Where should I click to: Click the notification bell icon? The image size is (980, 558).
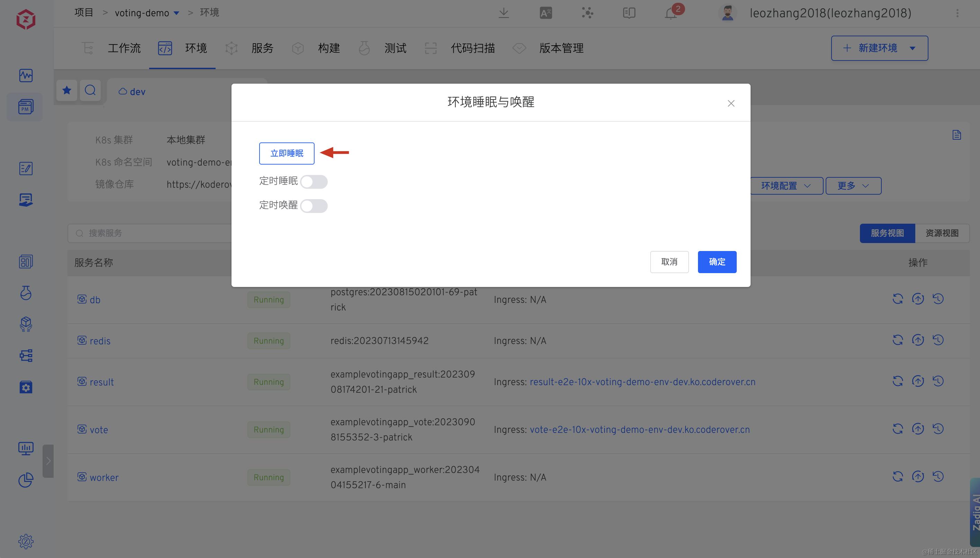click(x=671, y=14)
